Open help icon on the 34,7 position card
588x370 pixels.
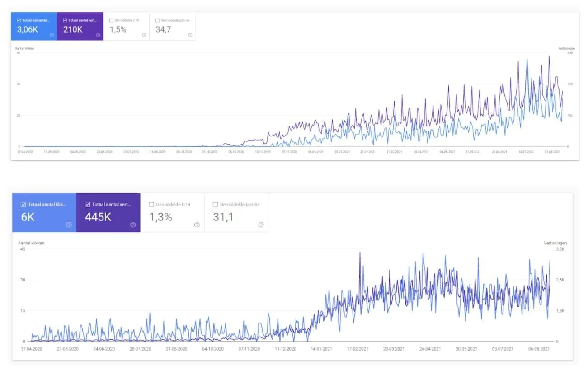pos(190,35)
